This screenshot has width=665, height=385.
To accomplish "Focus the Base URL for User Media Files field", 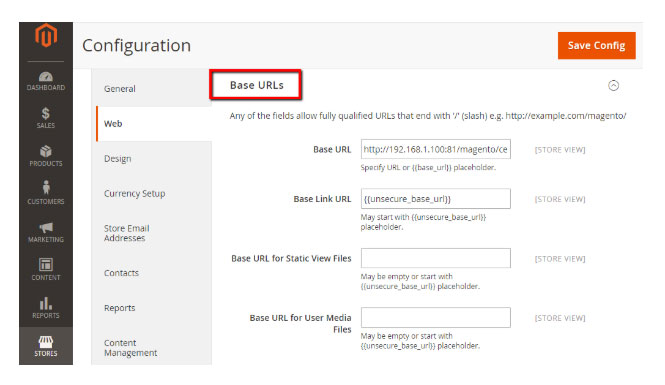I will [x=436, y=318].
